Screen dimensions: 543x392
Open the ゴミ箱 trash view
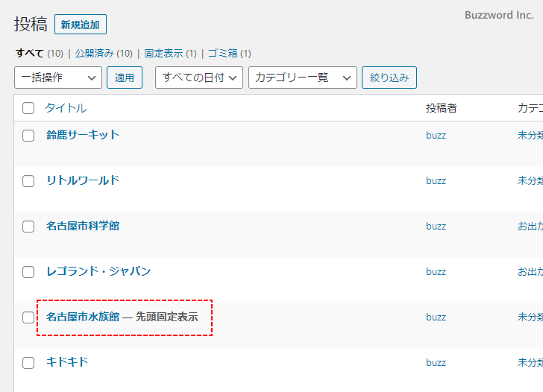click(x=223, y=54)
